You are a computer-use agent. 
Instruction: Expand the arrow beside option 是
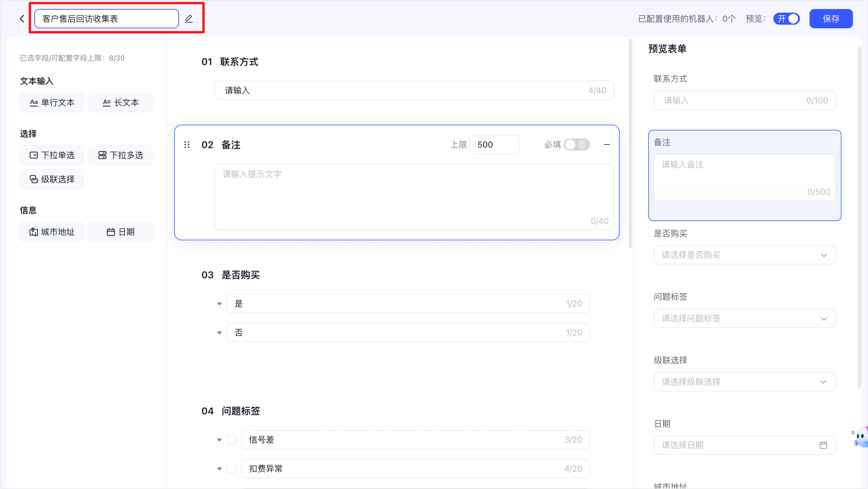[219, 304]
